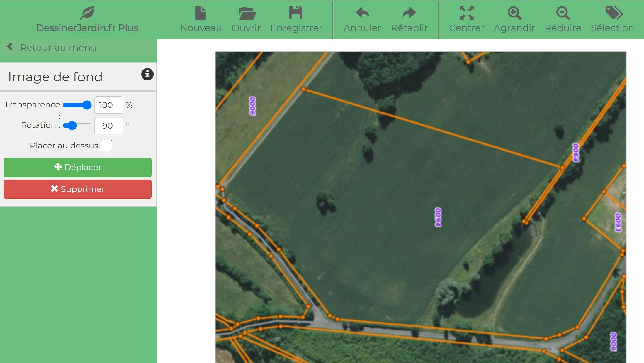Click the Transparence value field showing 100
This screenshot has height=363, width=644.
108,105
